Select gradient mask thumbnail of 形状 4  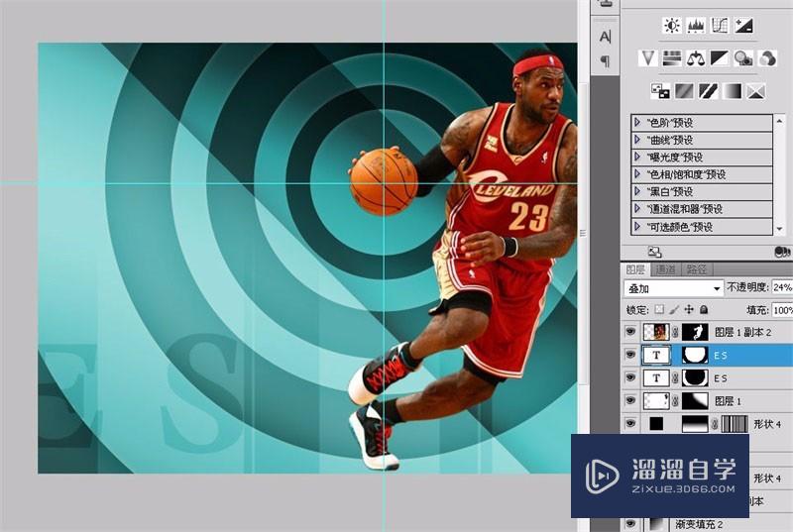coord(695,424)
